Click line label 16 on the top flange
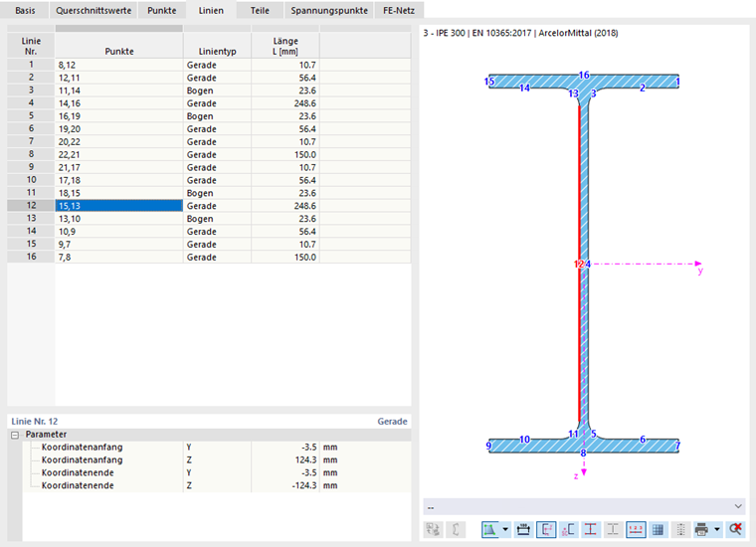The image size is (756, 547). (584, 76)
